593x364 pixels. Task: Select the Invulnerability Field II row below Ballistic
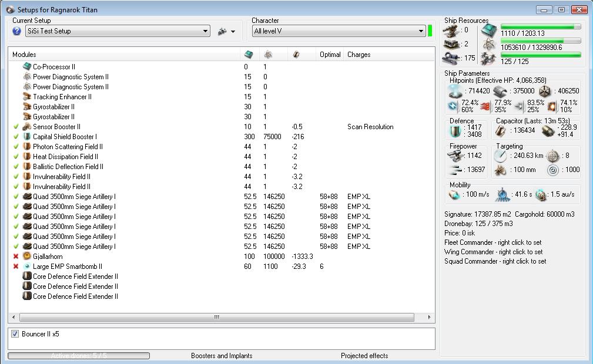point(221,177)
